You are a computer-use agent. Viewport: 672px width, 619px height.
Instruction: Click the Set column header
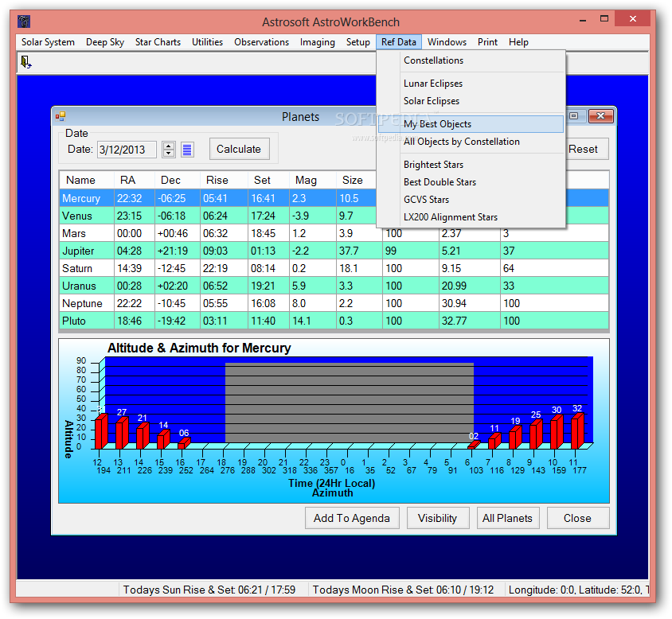[268, 181]
